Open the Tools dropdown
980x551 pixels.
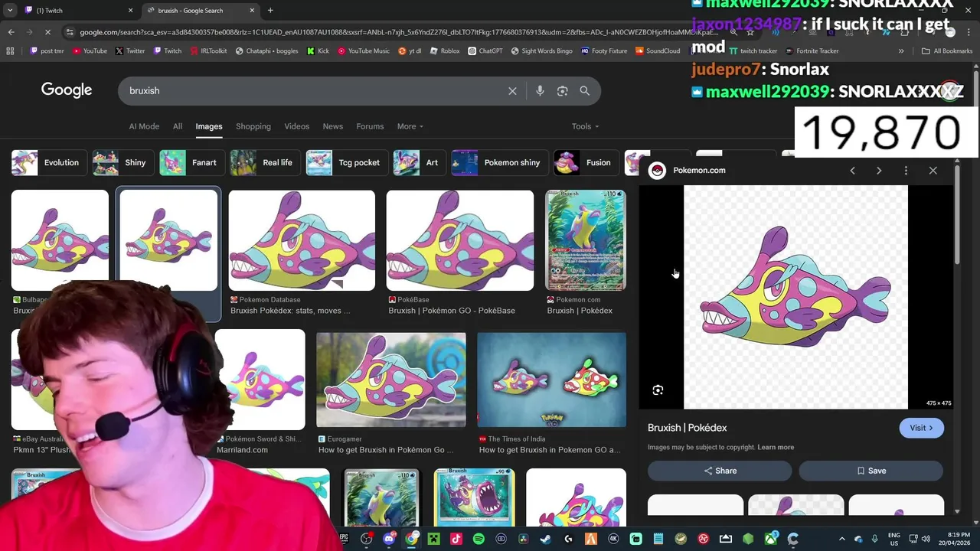click(586, 126)
